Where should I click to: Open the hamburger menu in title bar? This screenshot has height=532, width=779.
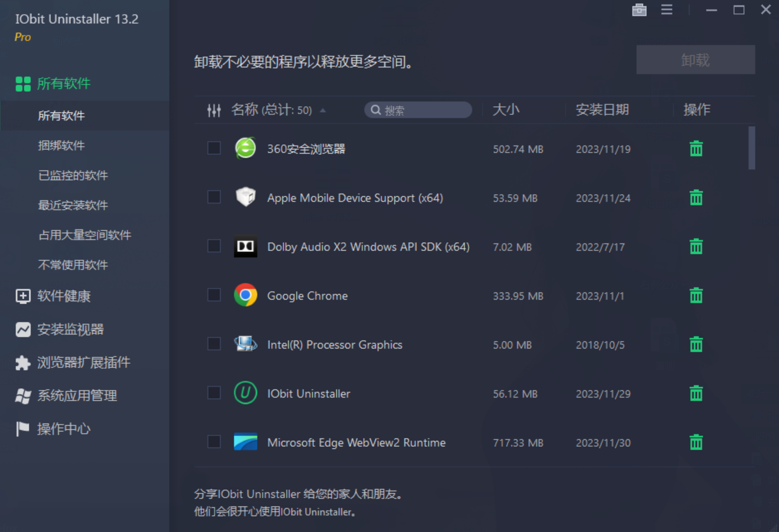pos(667,10)
